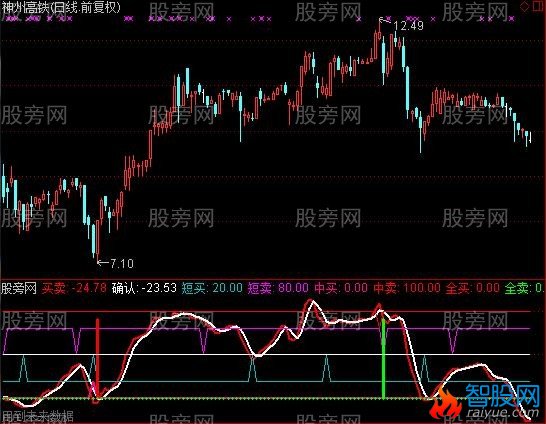Click the split-square icon at chart corner
Viewport: 546px width, 424px height.
click(x=538, y=6)
